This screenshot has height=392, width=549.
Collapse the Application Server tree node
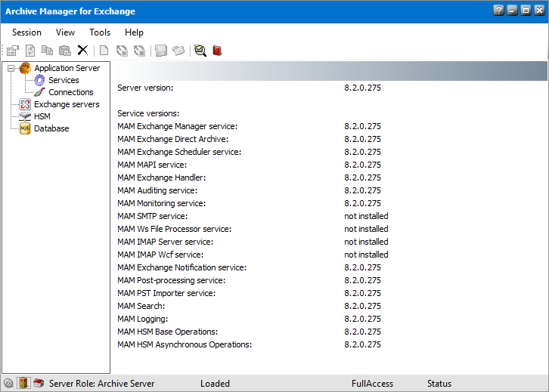[x=11, y=68]
